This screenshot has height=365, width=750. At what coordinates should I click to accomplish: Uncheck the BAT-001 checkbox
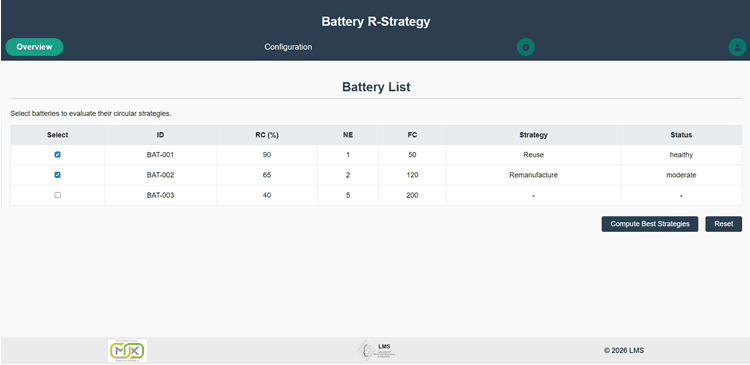pos(57,155)
